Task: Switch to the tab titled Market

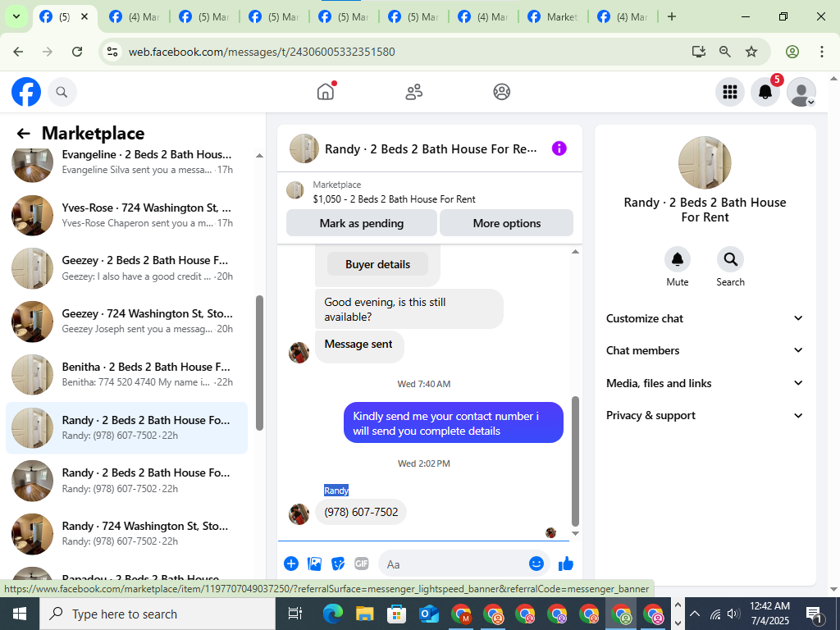Action: tap(554, 17)
